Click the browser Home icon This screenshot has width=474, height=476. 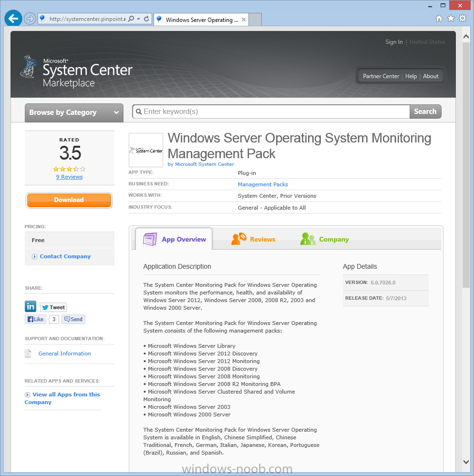coord(439,19)
